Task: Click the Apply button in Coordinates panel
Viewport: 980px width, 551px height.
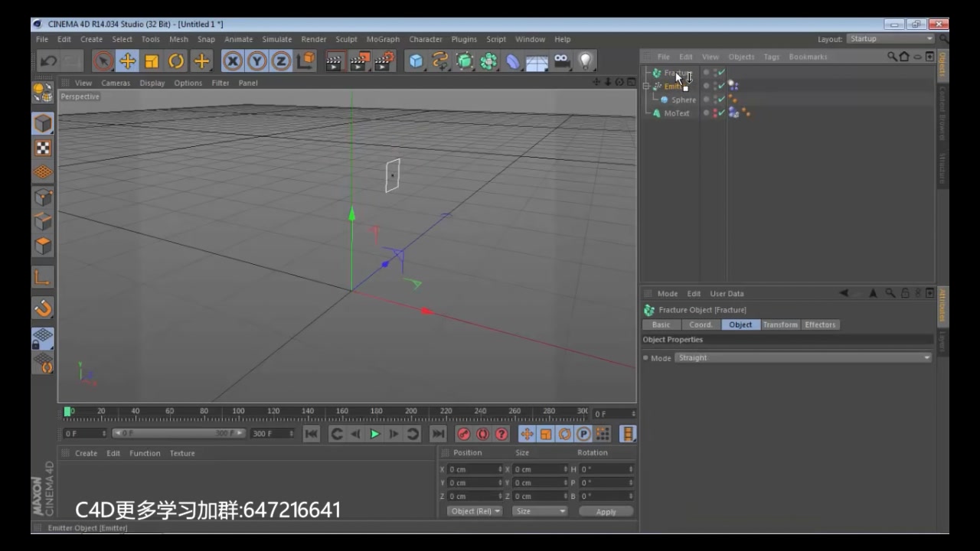Action: (606, 511)
